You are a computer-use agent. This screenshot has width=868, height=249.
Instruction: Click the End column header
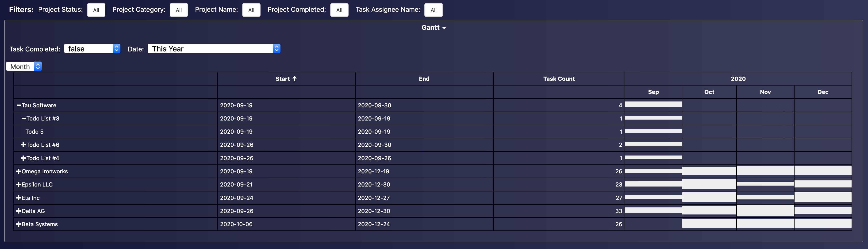click(x=424, y=78)
